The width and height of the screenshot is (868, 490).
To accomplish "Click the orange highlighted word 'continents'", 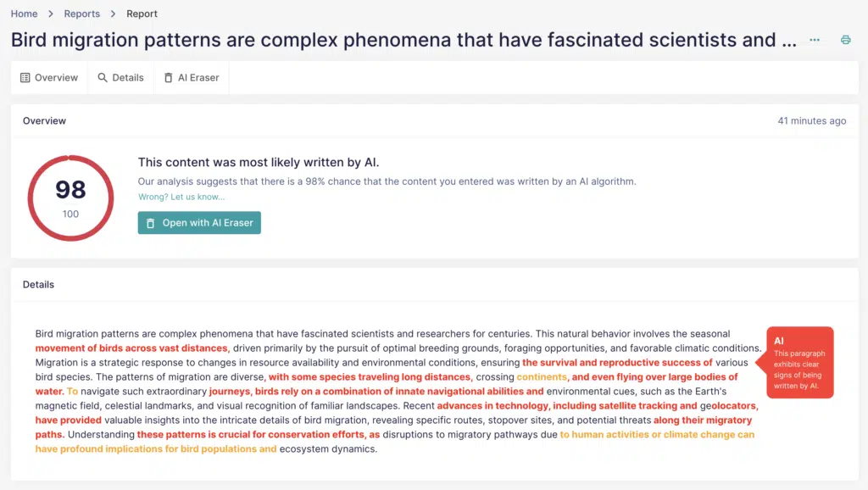I will pos(542,377).
